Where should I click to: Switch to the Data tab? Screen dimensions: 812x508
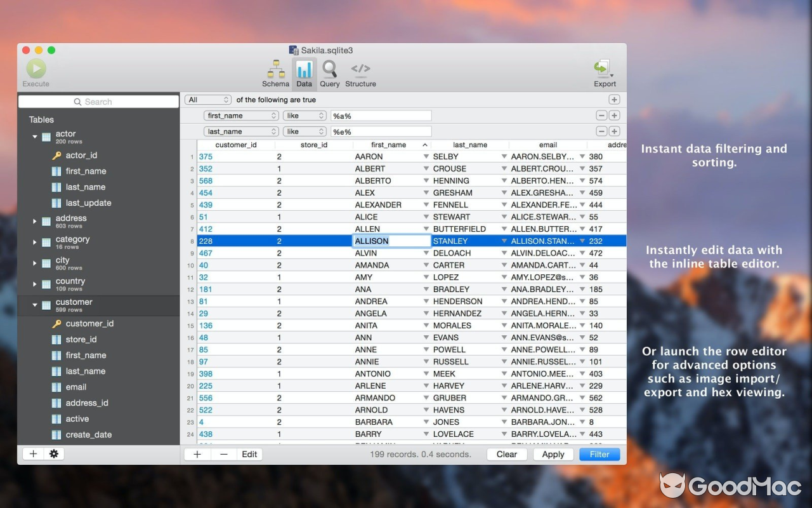point(304,69)
